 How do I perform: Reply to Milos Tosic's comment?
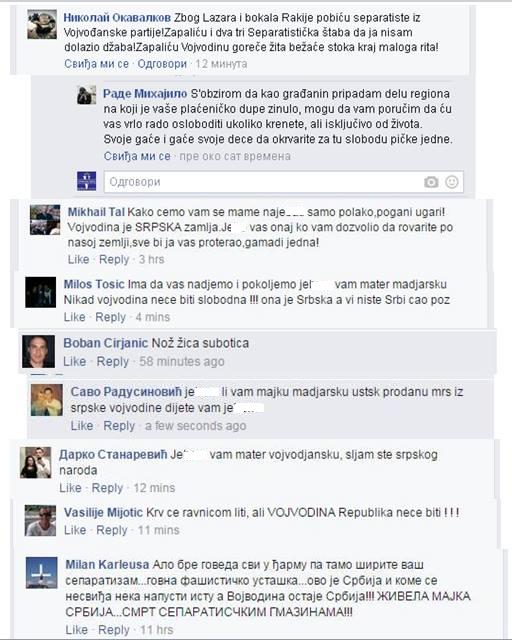click(110, 317)
